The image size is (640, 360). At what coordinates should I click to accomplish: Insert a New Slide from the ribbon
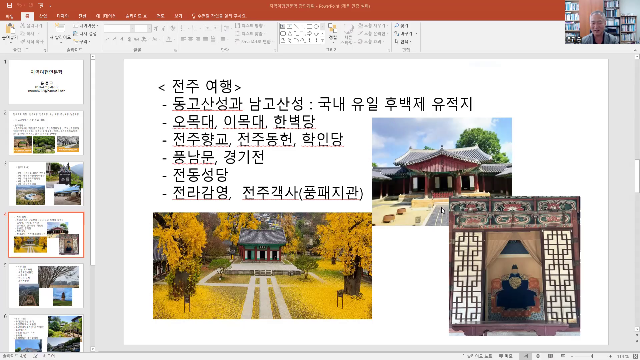[x=60, y=33]
